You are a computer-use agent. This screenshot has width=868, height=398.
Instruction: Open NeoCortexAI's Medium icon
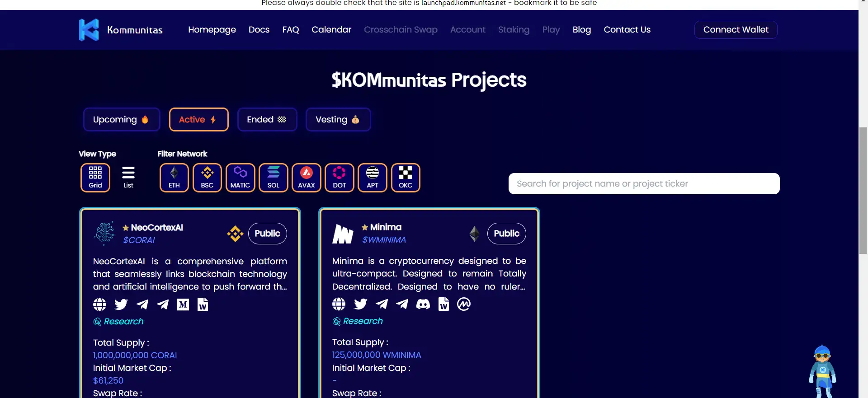coord(183,304)
